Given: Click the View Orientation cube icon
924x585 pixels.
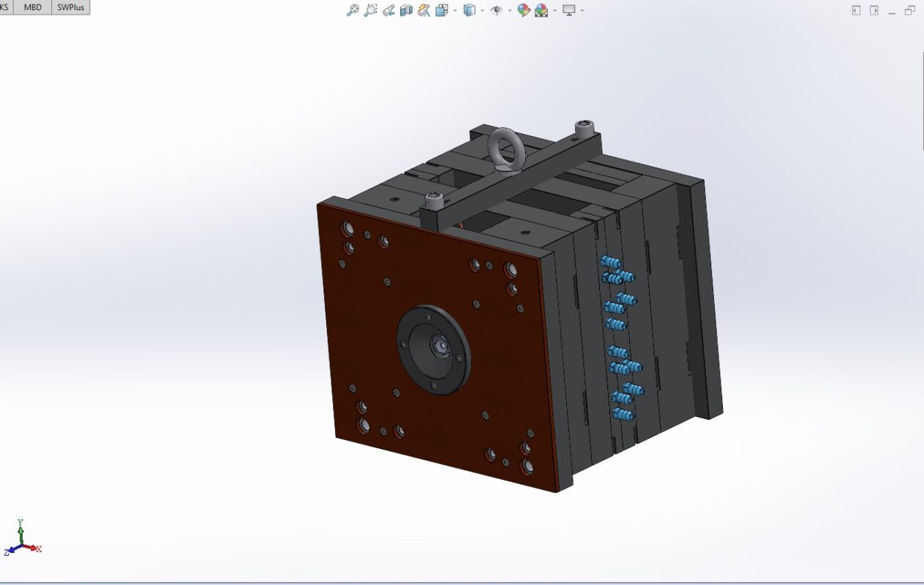Looking at the screenshot, I should click(441, 10).
